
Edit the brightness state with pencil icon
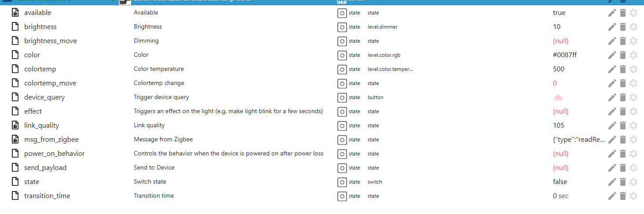(612, 27)
